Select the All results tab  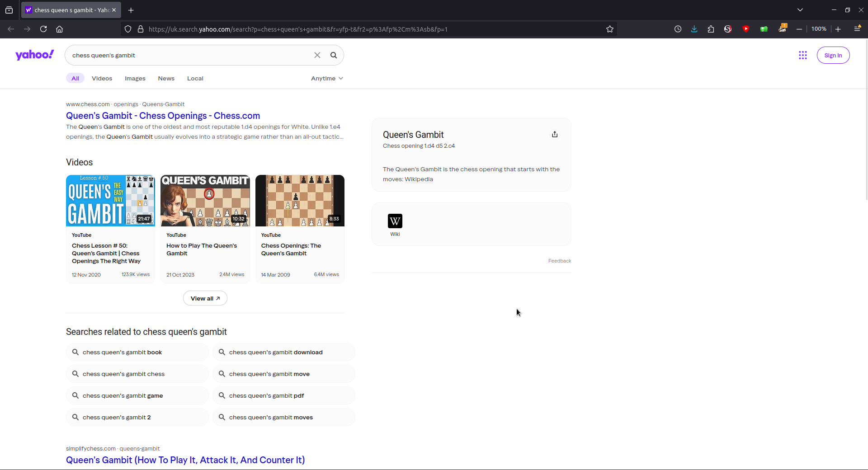point(75,78)
